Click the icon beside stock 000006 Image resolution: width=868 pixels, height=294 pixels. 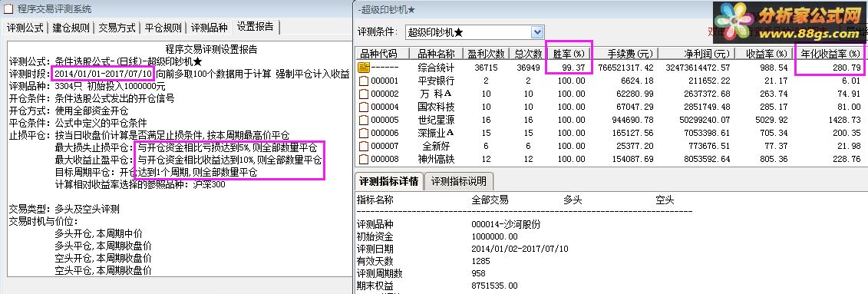(364, 133)
